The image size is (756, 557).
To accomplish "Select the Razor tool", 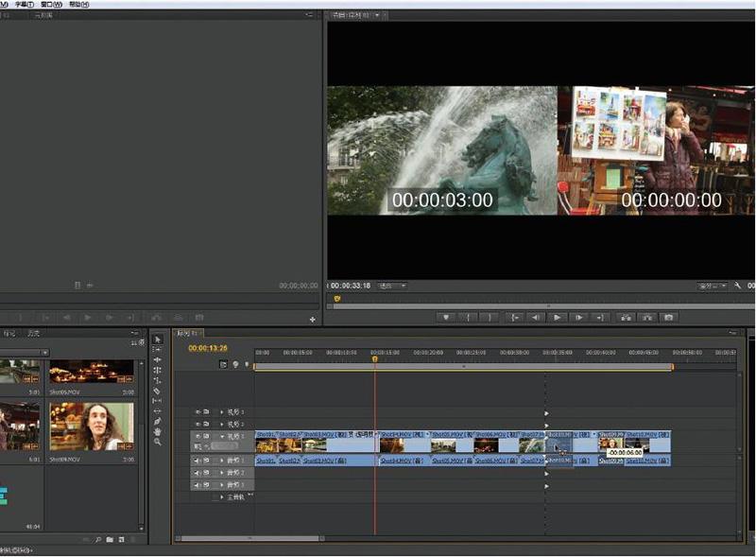I will (x=158, y=391).
